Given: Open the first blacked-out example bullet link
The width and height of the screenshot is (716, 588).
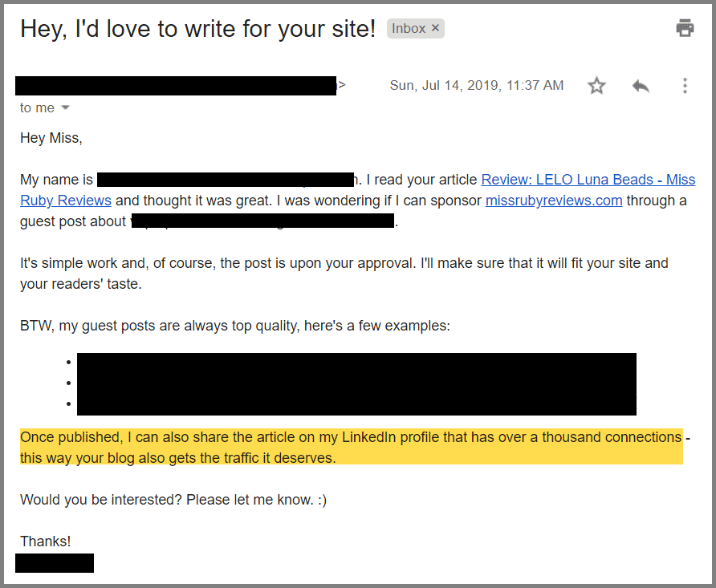Looking at the screenshot, I should coord(356,363).
